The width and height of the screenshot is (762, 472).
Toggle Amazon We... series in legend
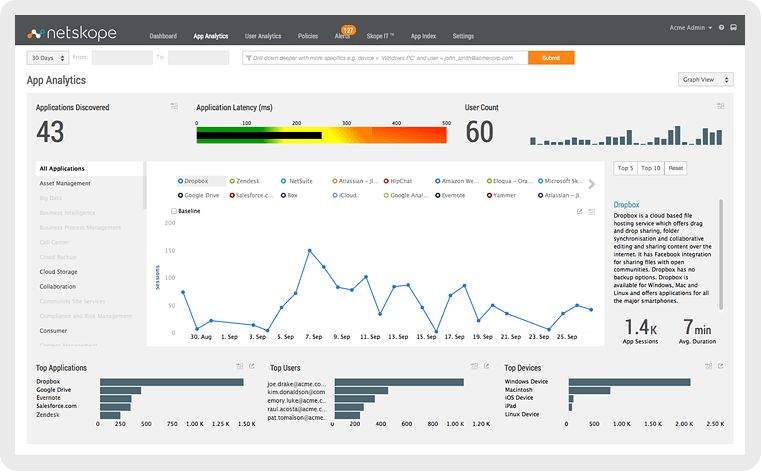457,181
